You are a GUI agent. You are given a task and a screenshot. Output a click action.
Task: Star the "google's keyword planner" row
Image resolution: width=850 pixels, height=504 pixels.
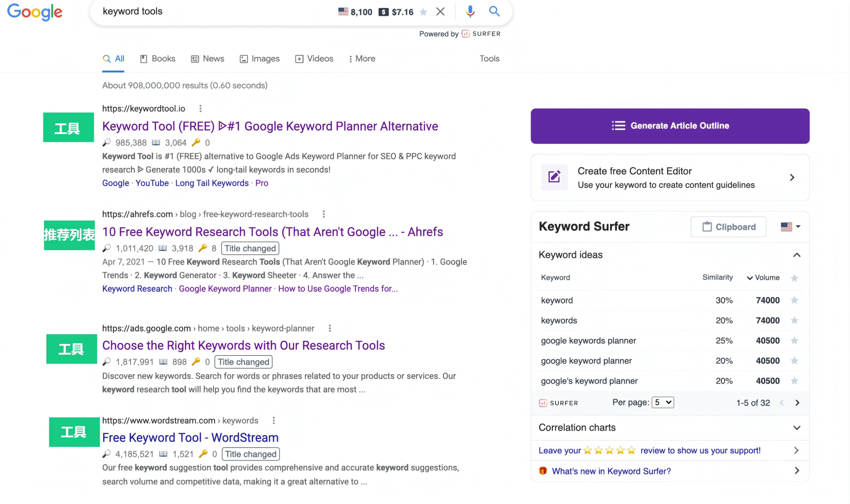pos(794,381)
